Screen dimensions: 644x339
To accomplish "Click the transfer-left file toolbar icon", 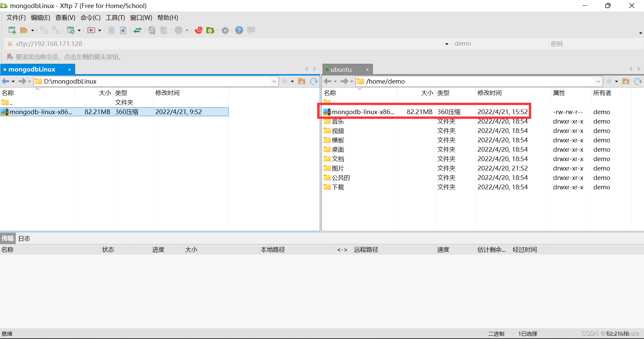I will 111,30.
